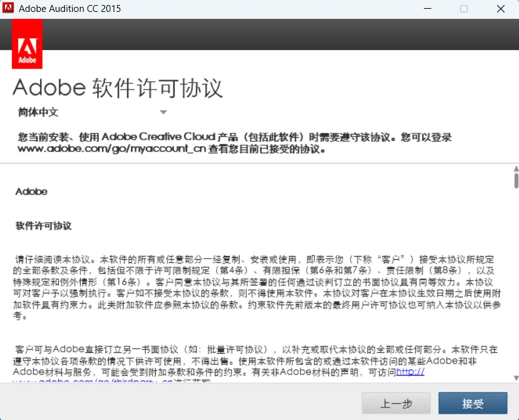519x420 pixels.
Task: Click the 接受 (Accept) button
Action: pyautogui.click(x=473, y=403)
